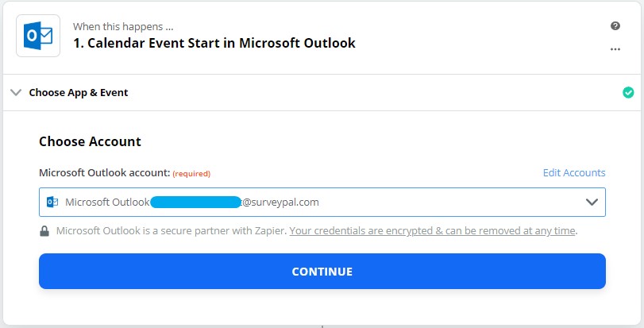Click the @surveypal.com email text
Screen dimensions: 644x328
click(280, 202)
